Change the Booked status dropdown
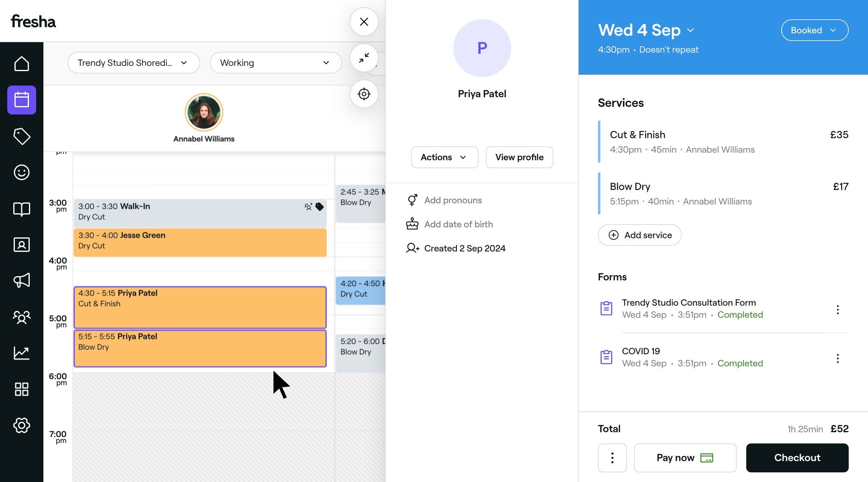 click(x=814, y=30)
